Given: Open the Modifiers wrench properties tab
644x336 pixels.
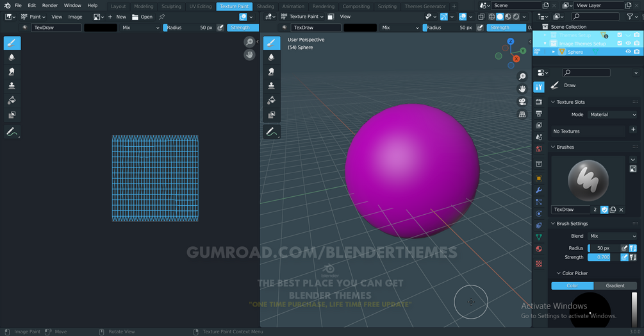Looking at the screenshot, I should [x=539, y=190].
